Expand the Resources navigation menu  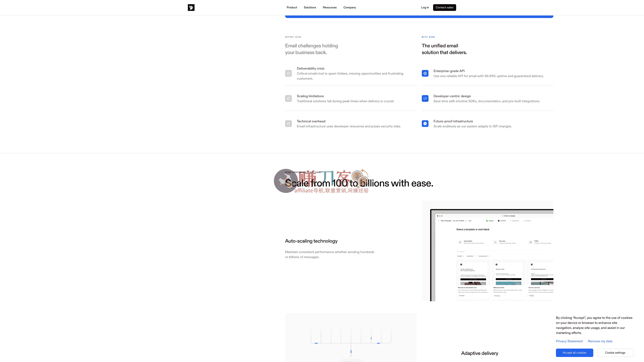(330, 8)
